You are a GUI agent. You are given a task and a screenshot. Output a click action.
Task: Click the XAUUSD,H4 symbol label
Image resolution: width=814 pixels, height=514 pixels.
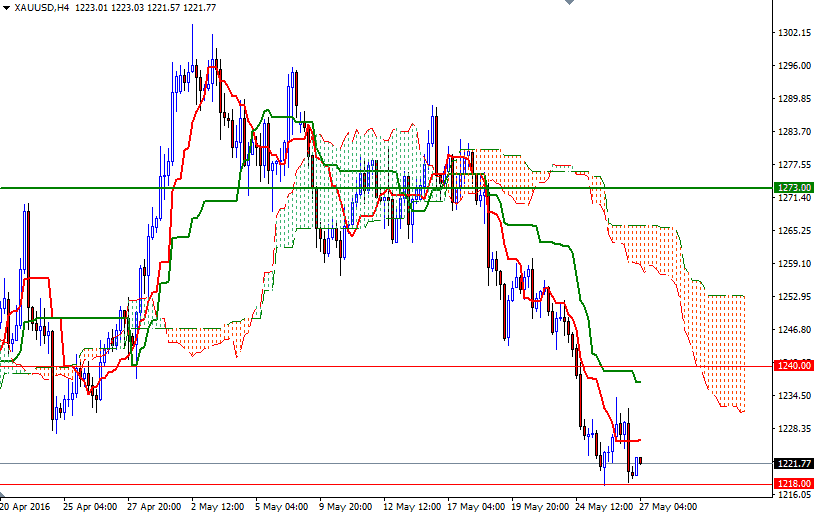point(42,8)
